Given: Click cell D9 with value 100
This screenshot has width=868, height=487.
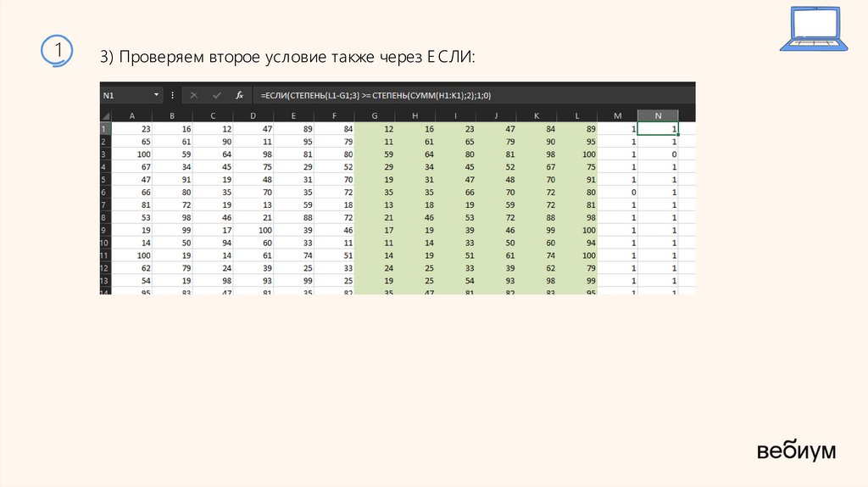Looking at the screenshot, I should tap(253, 230).
